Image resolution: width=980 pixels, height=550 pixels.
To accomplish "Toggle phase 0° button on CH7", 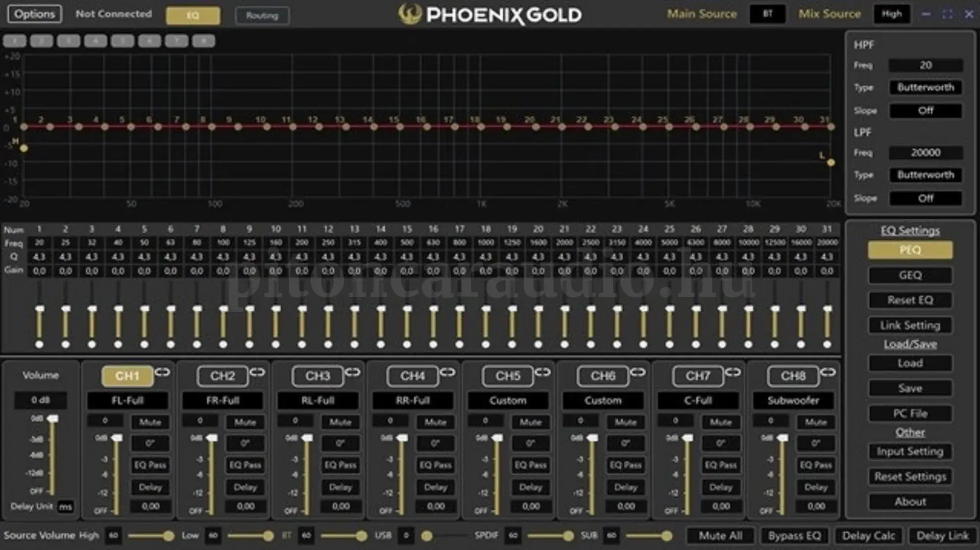I will pyautogui.click(x=721, y=443).
